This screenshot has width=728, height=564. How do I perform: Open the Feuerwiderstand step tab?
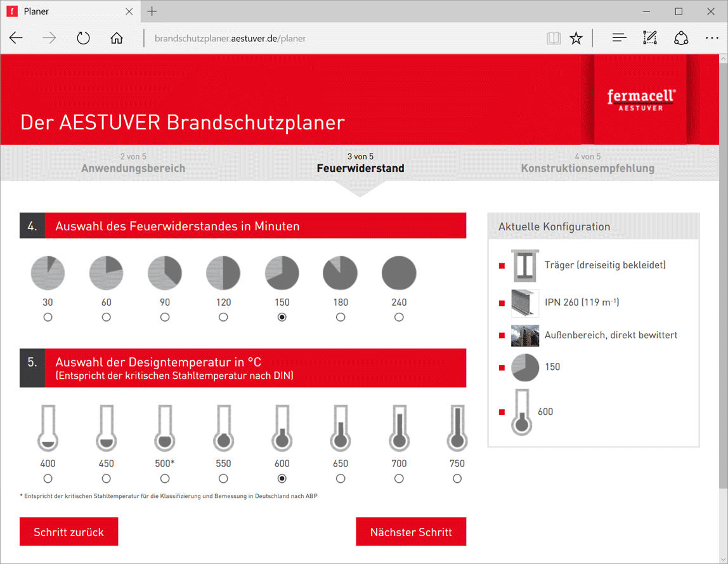(x=360, y=163)
